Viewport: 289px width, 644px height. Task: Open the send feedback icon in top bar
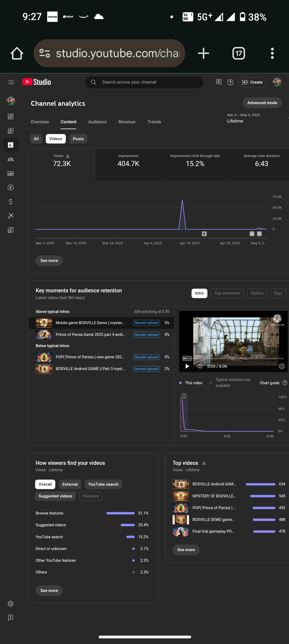[x=219, y=82]
